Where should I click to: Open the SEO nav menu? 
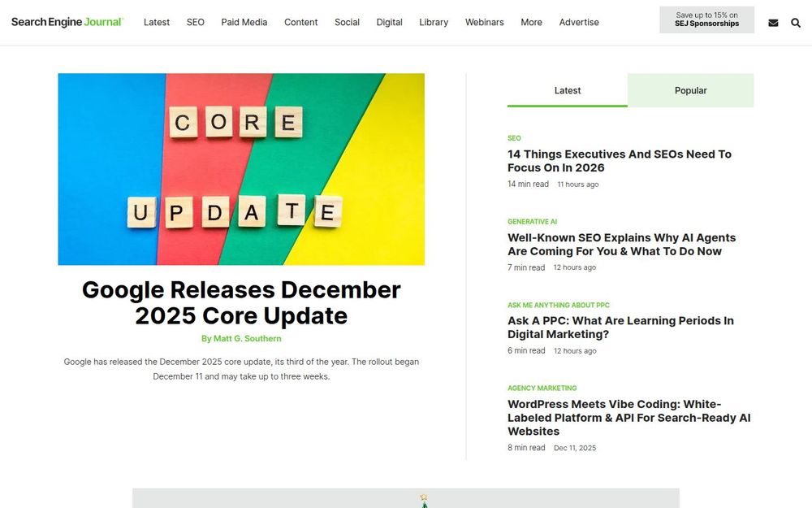click(195, 22)
